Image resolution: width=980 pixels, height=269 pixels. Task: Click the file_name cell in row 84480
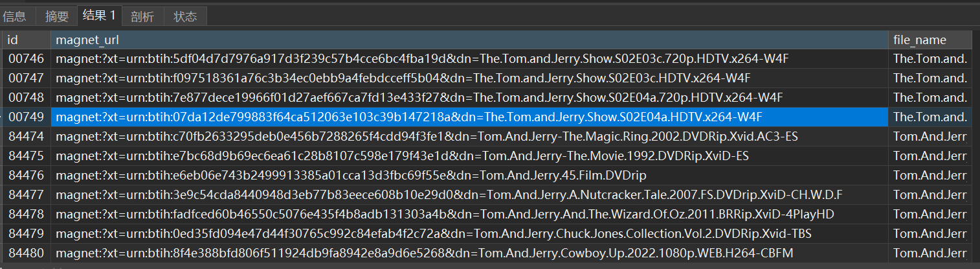(930, 253)
